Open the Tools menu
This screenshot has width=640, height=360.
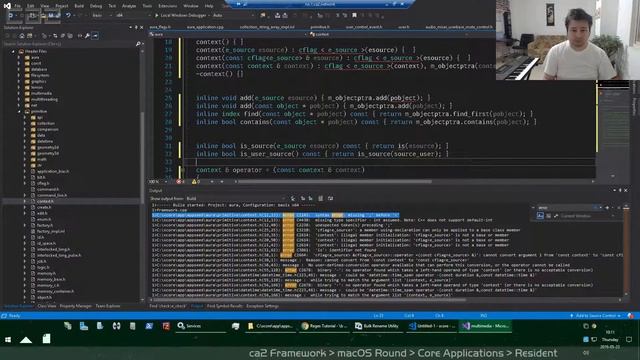point(147,6)
